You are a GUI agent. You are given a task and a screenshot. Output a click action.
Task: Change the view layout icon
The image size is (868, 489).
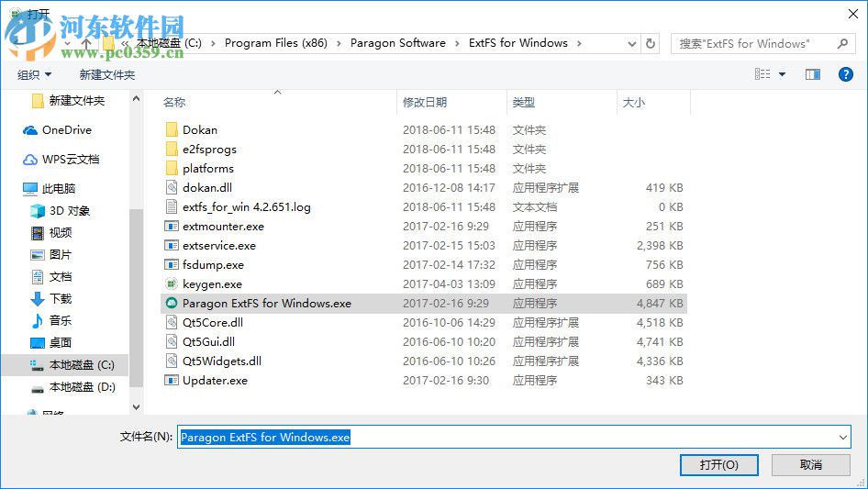(x=762, y=74)
